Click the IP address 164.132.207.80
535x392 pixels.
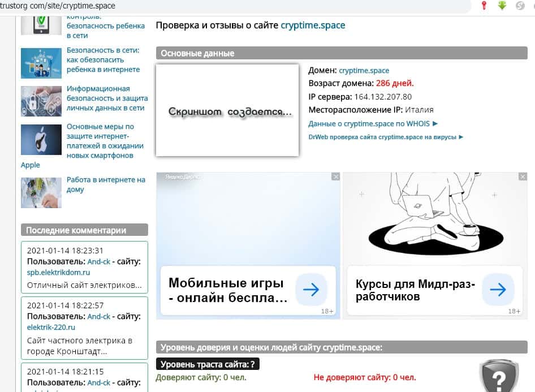383,97
